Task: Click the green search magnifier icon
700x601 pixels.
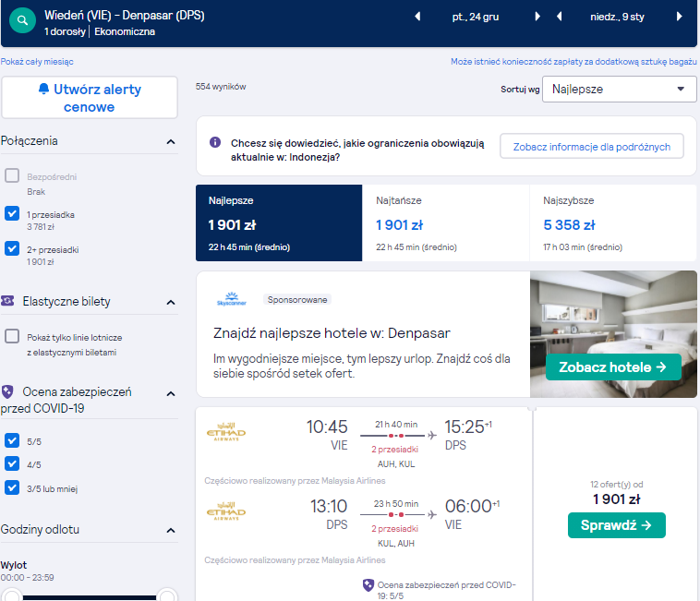Action: (22, 20)
